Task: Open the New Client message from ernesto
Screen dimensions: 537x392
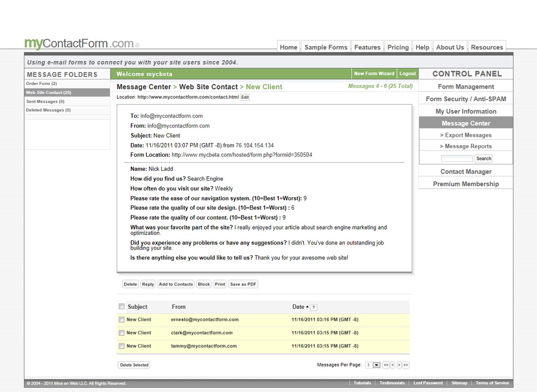Action: (x=138, y=320)
